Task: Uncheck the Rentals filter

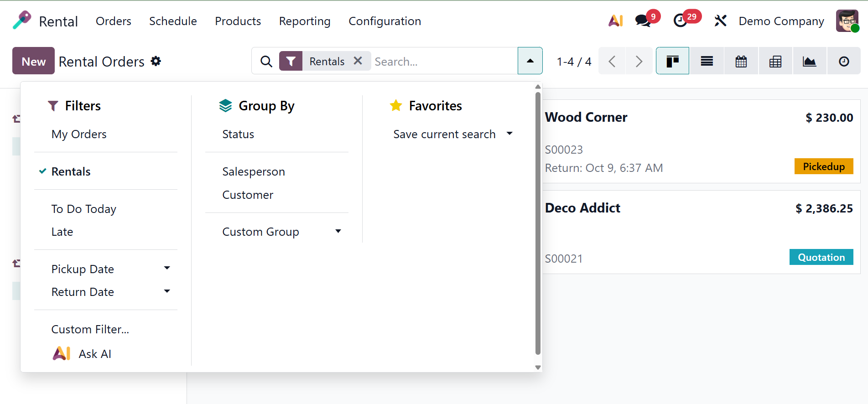Action: [x=71, y=171]
